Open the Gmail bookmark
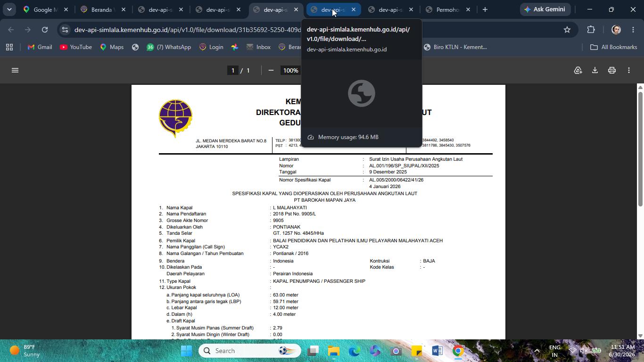 click(x=40, y=47)
